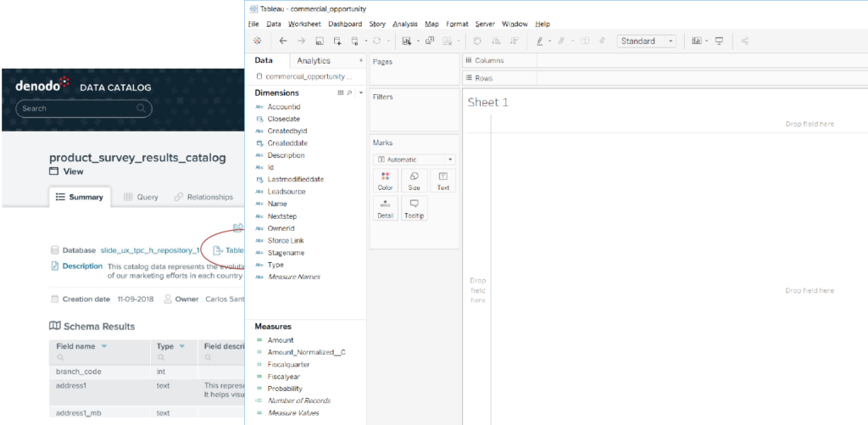The width and height of the screenshot is (868, 425).
Task: Select the Stagename dimension field
Action: [x=286, y=253]
